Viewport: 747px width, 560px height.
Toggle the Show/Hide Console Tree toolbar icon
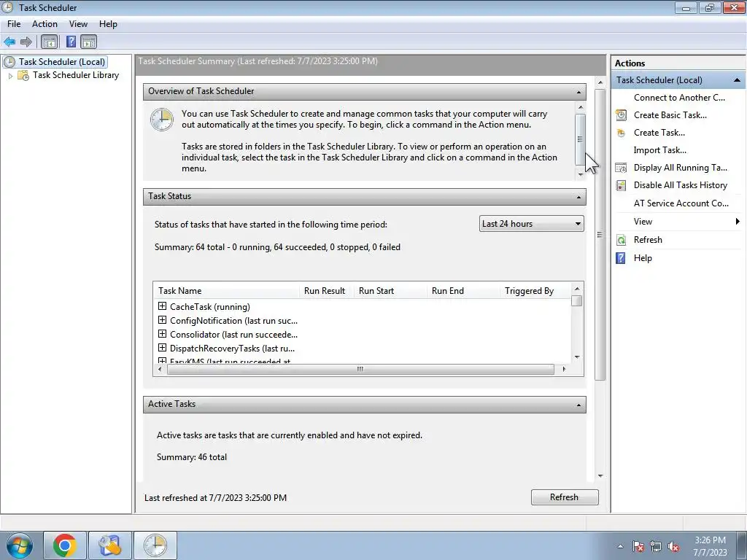[49, 42]
